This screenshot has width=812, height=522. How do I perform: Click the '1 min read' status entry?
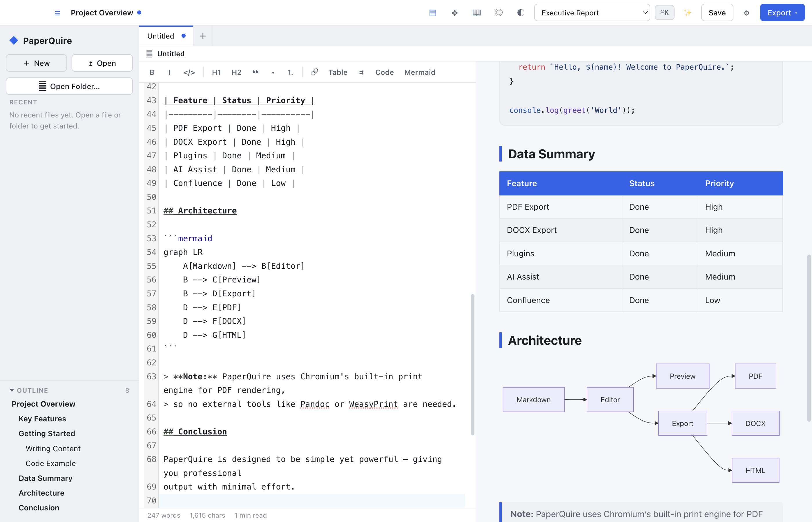point(251,515)
